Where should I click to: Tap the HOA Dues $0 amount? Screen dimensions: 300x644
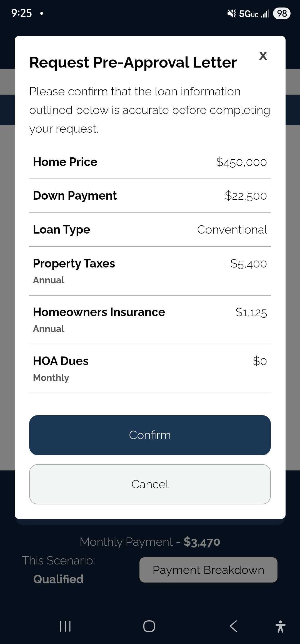click(x=260, y=361)
